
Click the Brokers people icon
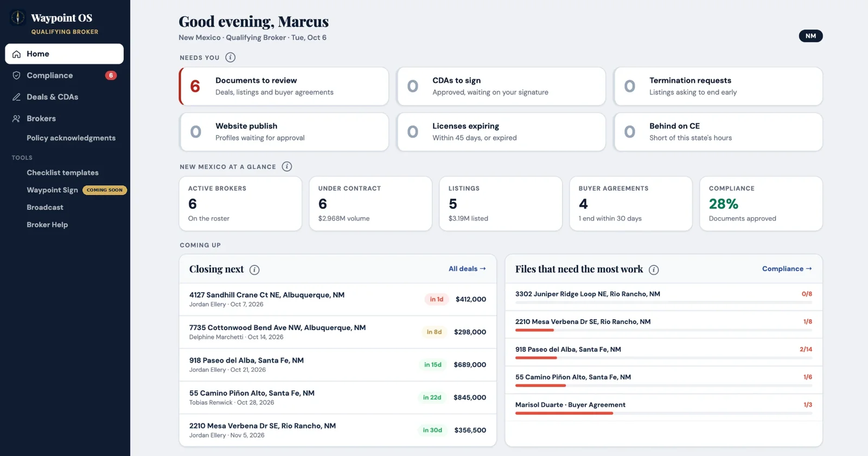click(17, 118)
